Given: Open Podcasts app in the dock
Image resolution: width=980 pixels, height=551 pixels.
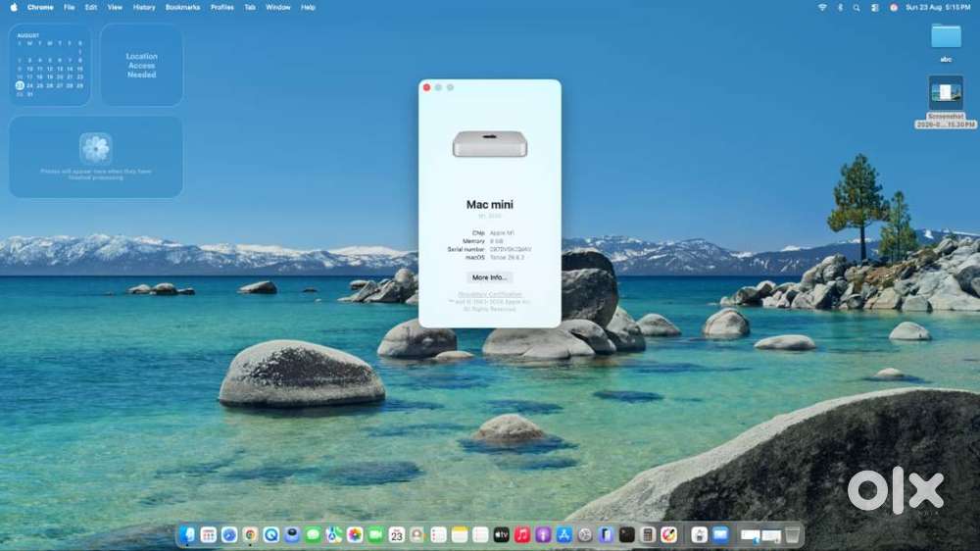Looking at the screenshot, I should click(543, 534).
